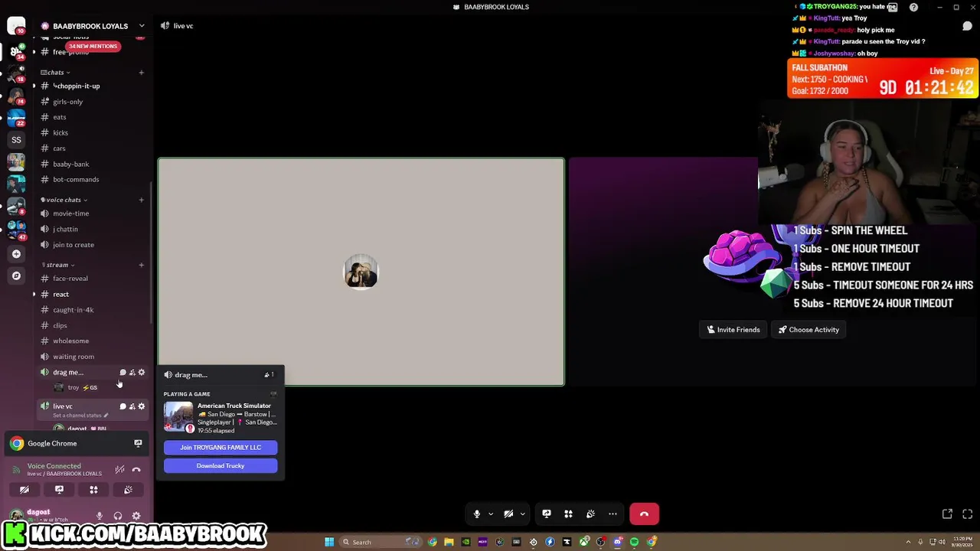Create a channel in chats category
The width and height of the screenshot is (980, 551).
click(141, 73)
